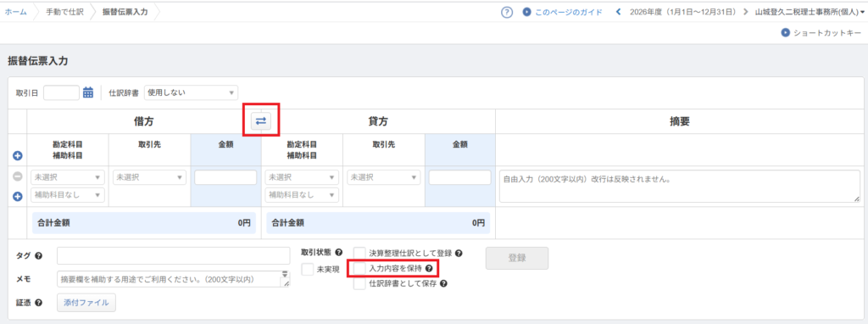868x324 pixels.
Task: Show help for タグ label
Action: click(38, 256)
